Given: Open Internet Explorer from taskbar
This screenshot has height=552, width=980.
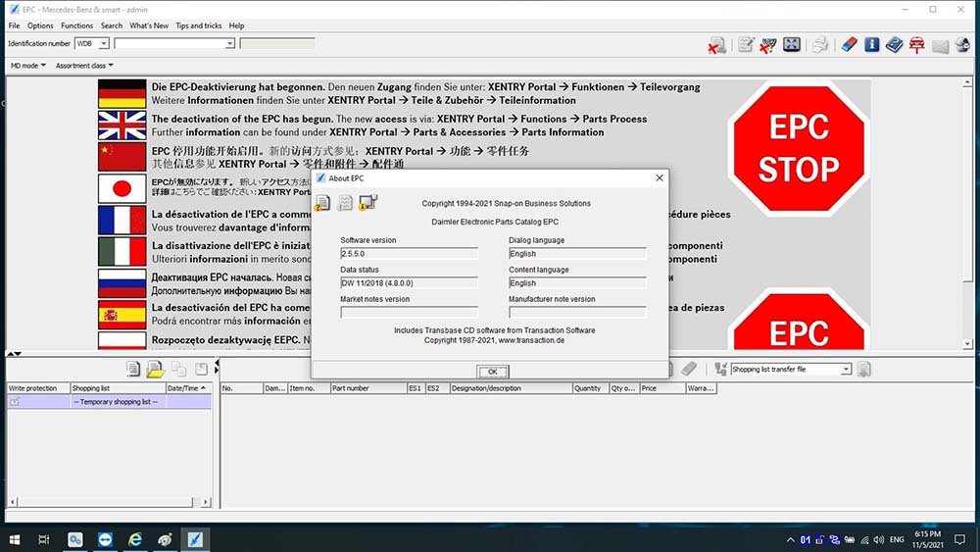Looking at the screenshot, I should click(134, 539).
